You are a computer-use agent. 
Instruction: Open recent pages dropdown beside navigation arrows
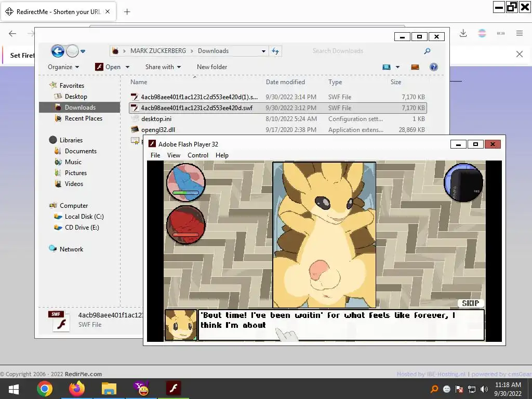(x=83, y=51)
